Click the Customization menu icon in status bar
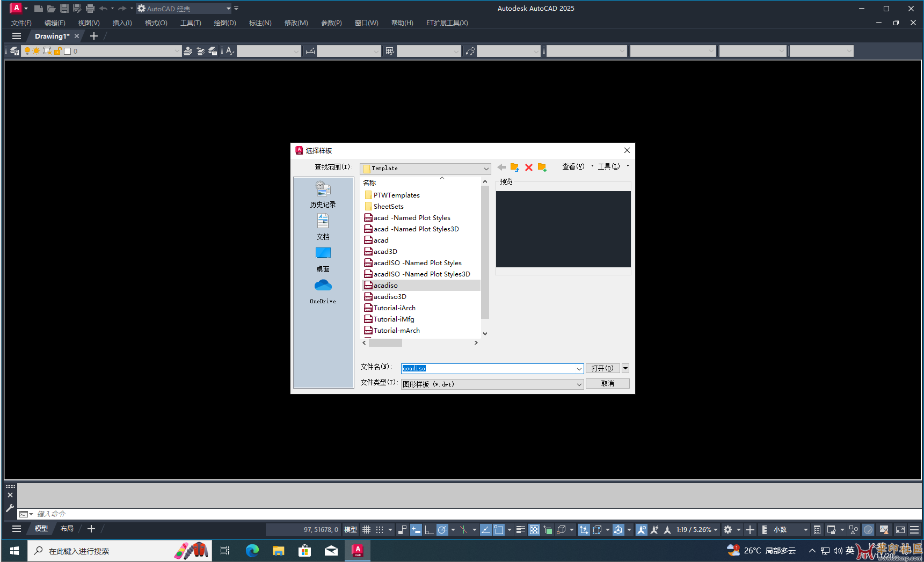This screenshot has height=562, width=924. [914, 530]
